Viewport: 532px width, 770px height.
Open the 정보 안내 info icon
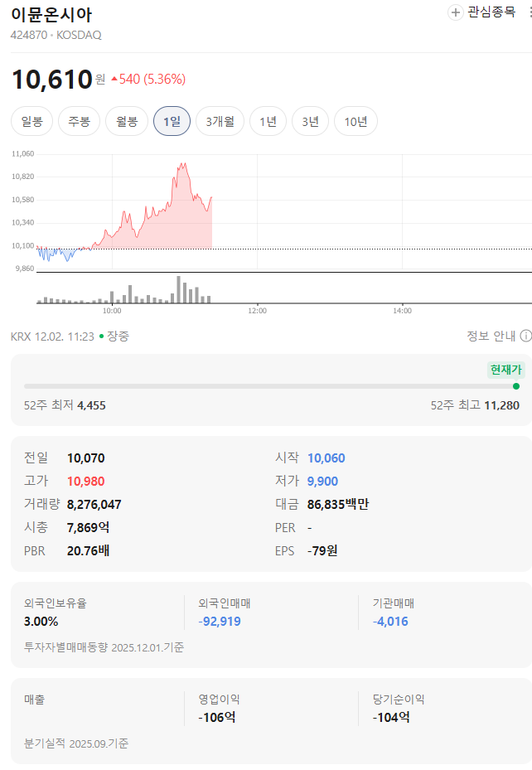point(525,336)
